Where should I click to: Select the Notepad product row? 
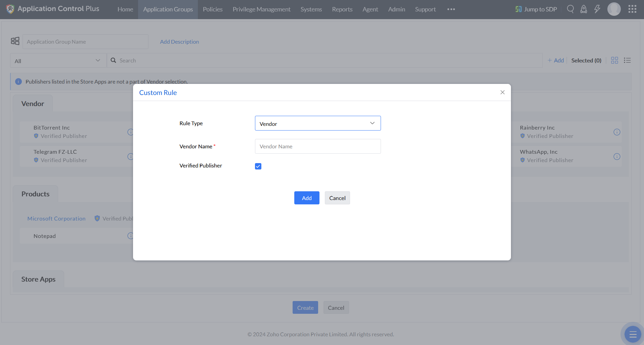pos(77,236)
